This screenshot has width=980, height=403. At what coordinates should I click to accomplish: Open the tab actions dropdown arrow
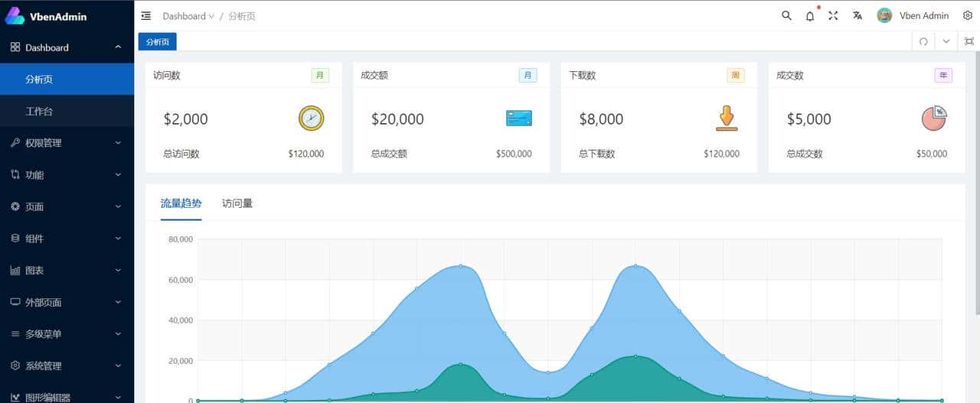click(946, 41)
